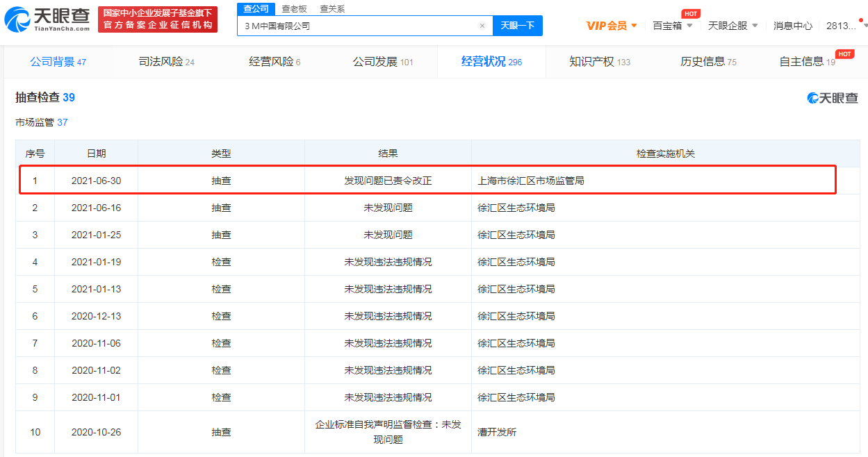Image resolution: width=868 pixels, height=457 pixels.
Task: Select the 查老板 search tab
Action: click(294, 9)
